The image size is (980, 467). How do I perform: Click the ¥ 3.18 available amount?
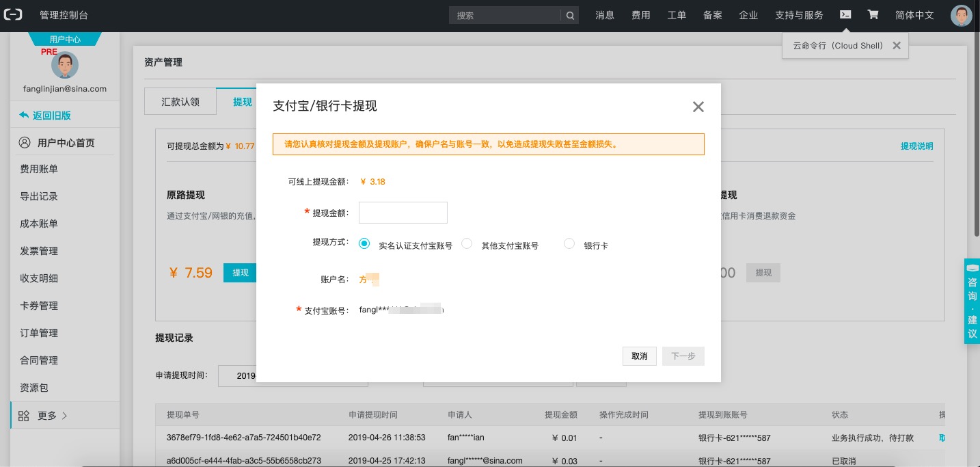373,182
